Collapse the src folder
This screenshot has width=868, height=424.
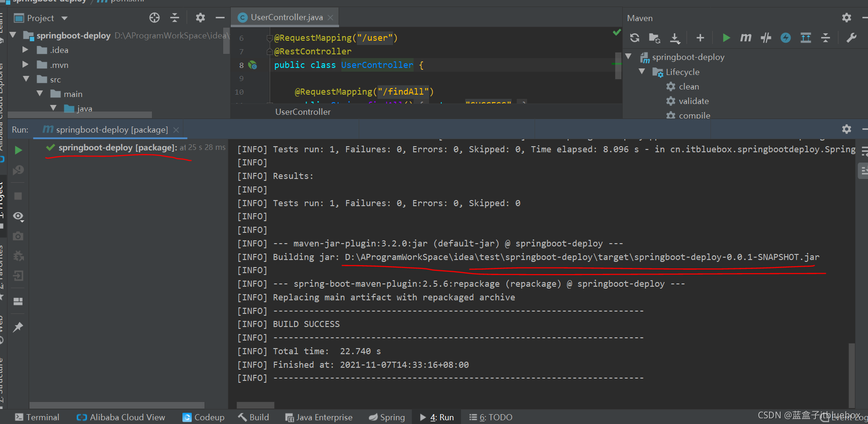pos(26,79)
